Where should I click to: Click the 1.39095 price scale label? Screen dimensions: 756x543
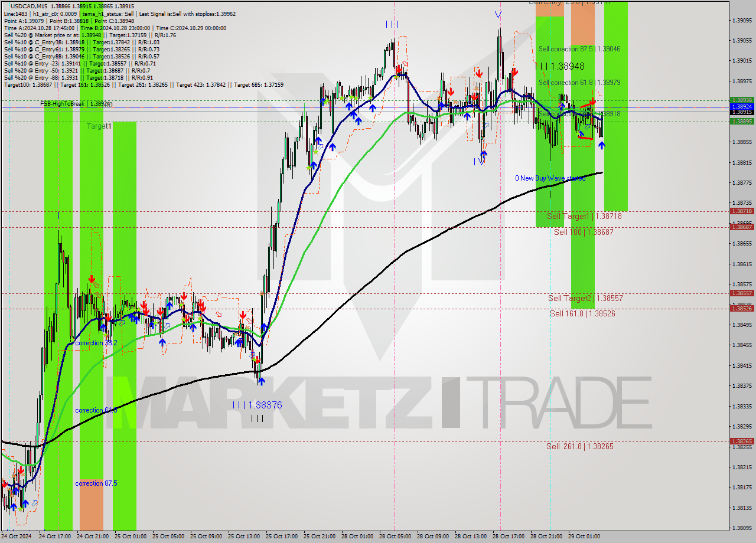coord(742,20)
